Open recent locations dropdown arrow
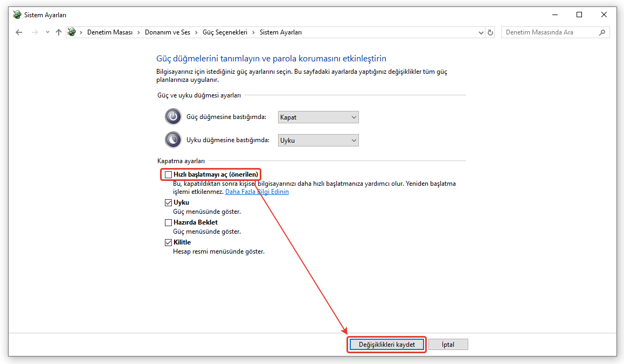 (x=47, y=32)
